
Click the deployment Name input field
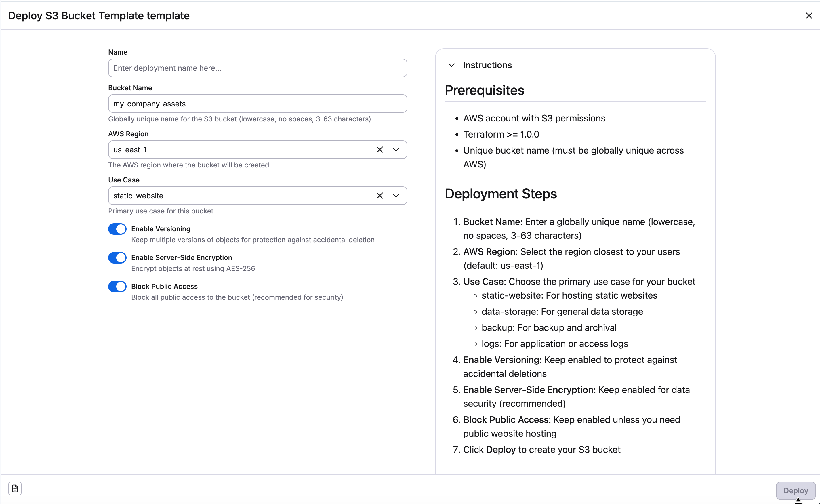257,68
